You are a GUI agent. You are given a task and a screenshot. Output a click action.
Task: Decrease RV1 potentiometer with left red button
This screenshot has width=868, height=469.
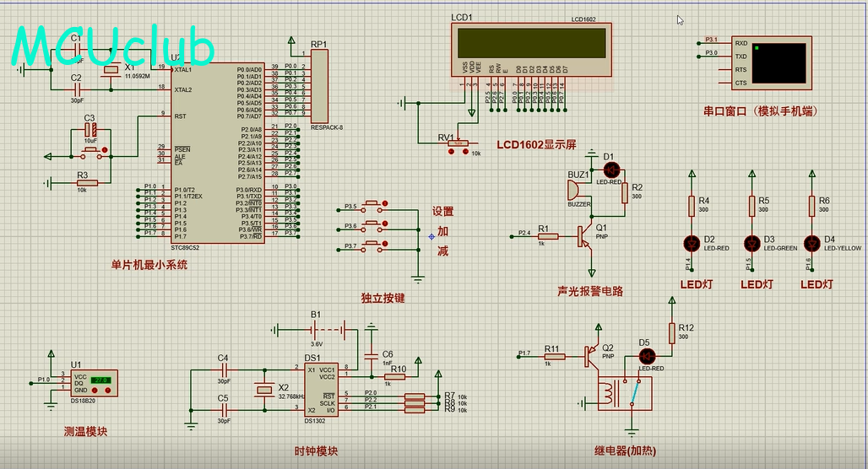pyautogui.click(x=452, y=152)
